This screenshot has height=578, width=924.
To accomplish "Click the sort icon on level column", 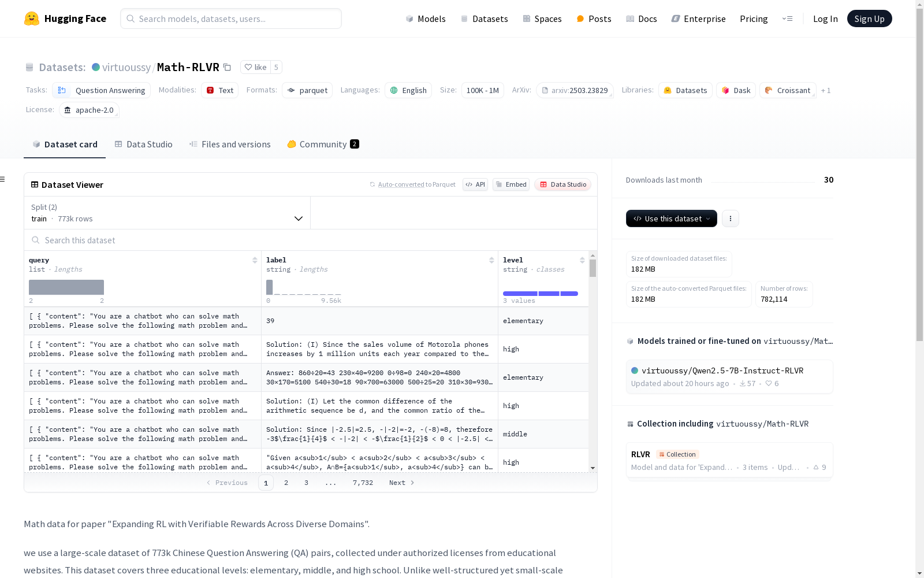I will 582,260.
